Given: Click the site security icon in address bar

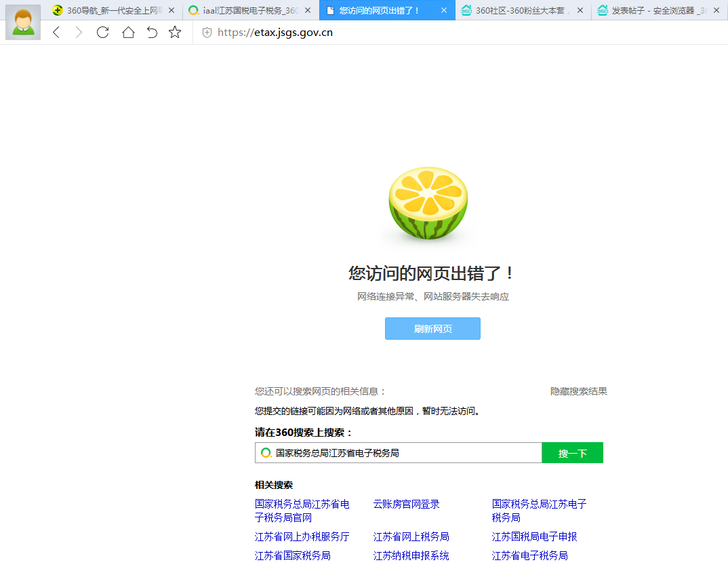Looking at the screenshot, I should coord(206,32).
